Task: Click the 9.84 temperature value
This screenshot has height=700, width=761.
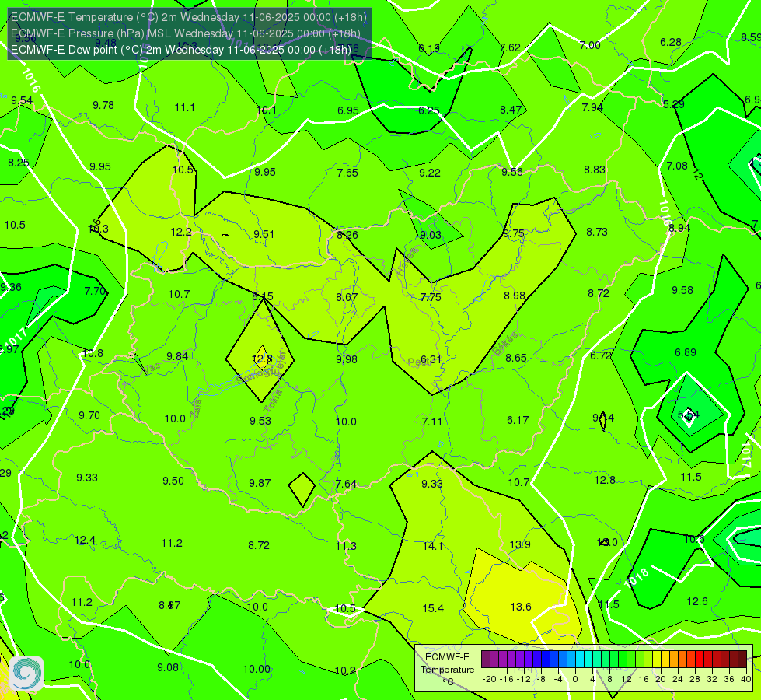Action: (x=177, y=356)
